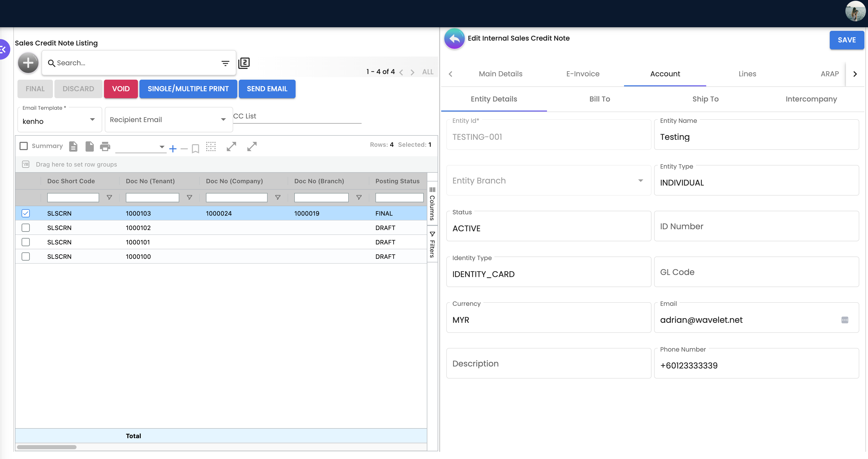The width and height of the screenshot is (868, 459).
Task: Click the back arrow beside Edit Internal Sales Credit Note
Action: [455, 39]
